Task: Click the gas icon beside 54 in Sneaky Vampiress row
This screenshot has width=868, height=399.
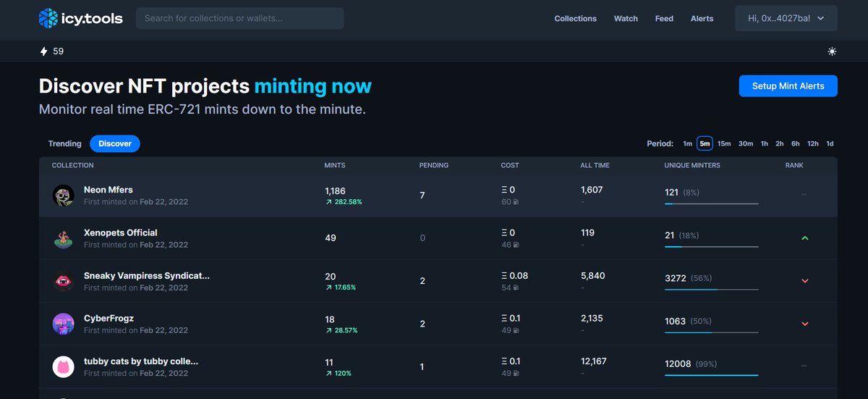Action: pos(516,288)
